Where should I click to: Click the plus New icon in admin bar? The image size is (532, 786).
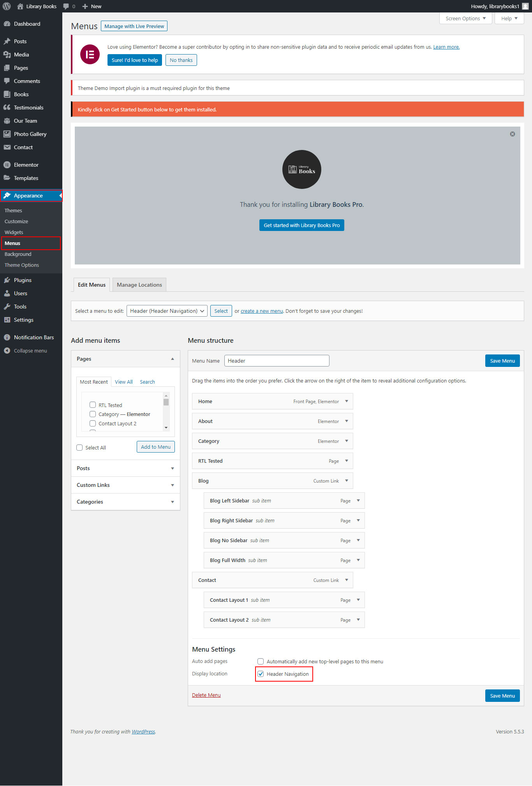pos(85,6)
